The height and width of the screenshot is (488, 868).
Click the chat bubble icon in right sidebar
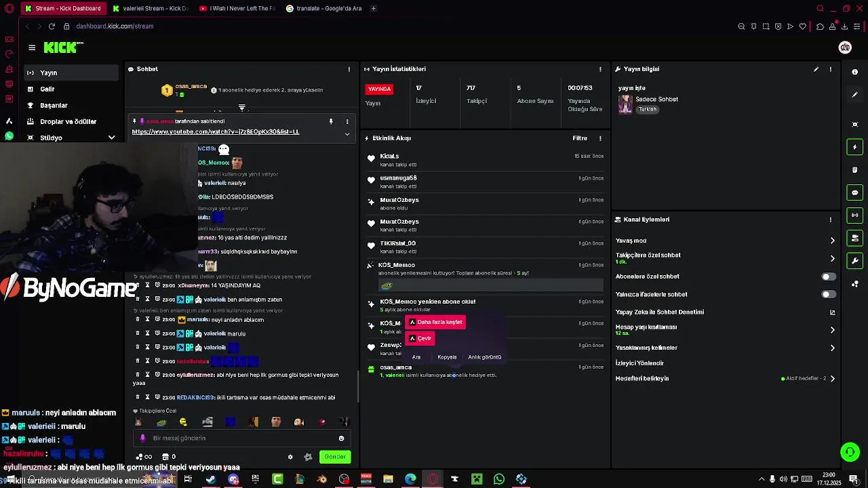point(854,192)
